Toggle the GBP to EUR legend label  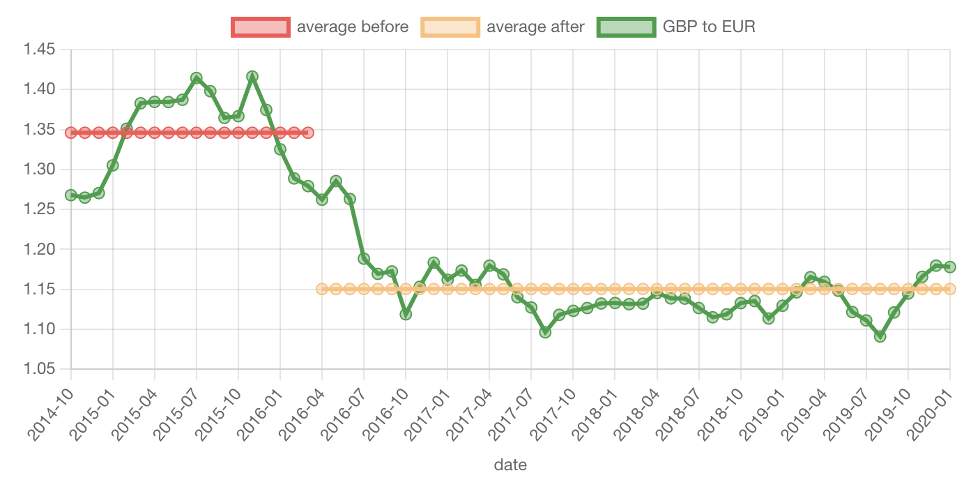coord(709,27)
